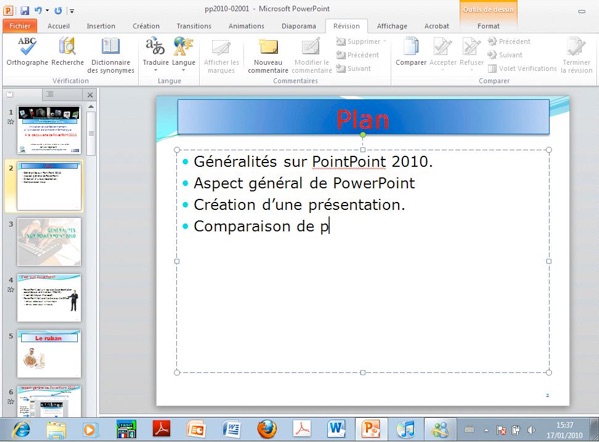Switch to the Insertion tab

(x=101, y=26)
